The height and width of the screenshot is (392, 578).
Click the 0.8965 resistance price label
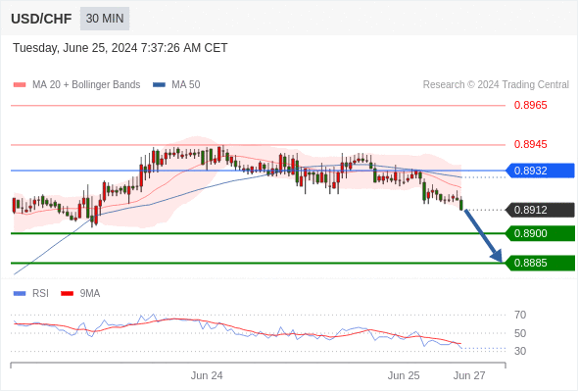530,105
